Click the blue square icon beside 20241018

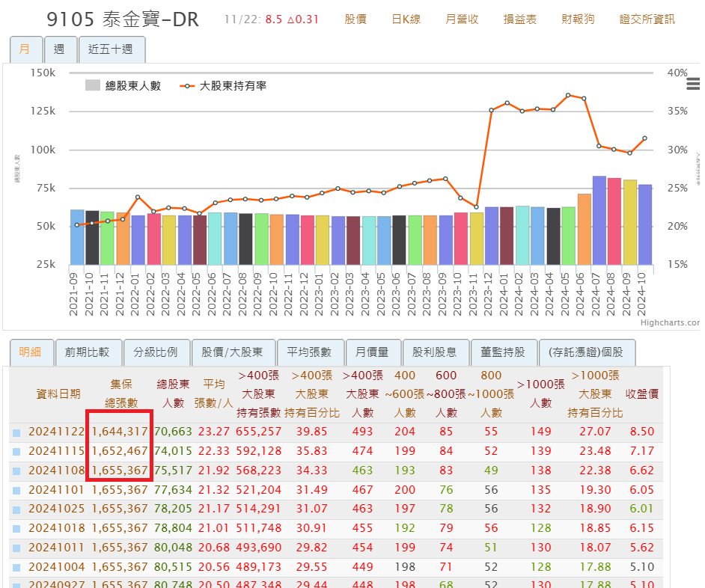click(16, 528)
